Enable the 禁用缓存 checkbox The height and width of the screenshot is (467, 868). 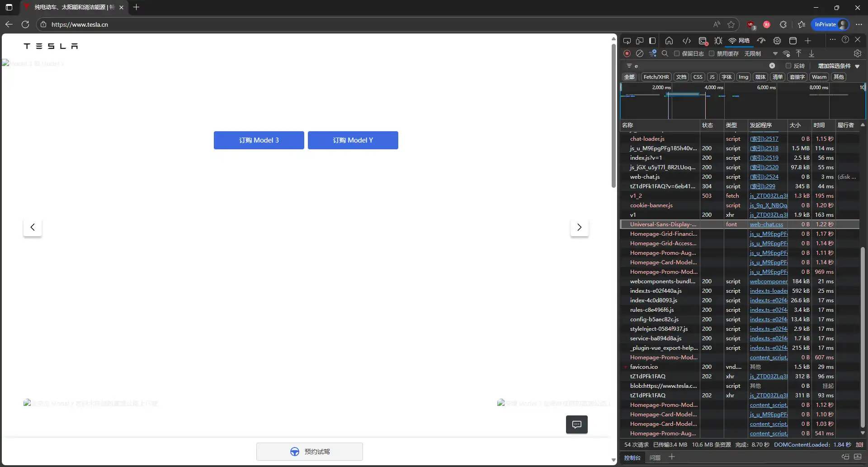712,53
